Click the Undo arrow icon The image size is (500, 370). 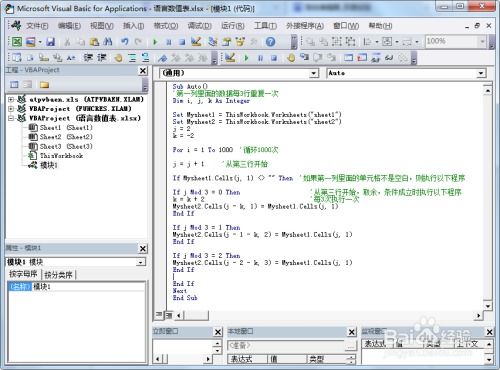point(125,42)
